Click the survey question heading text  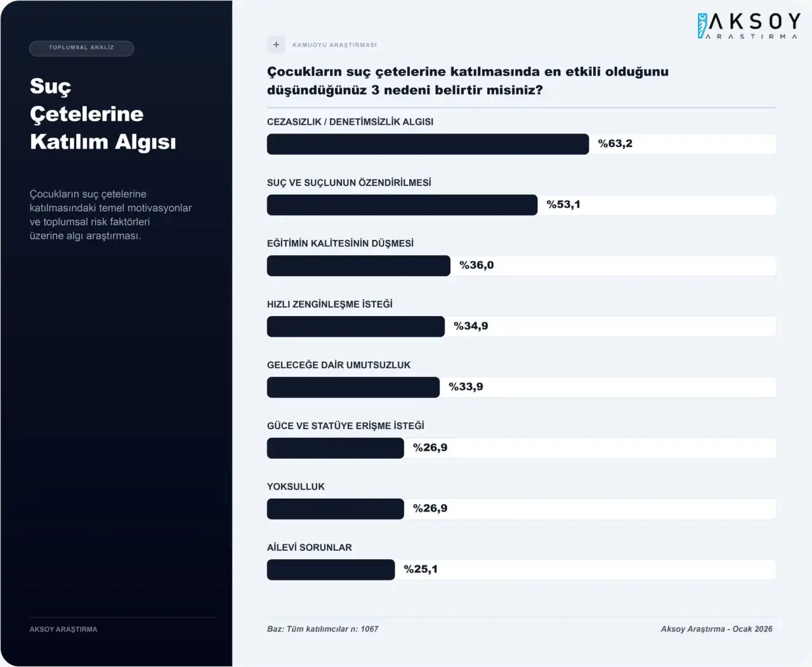(x=468, y=81)
